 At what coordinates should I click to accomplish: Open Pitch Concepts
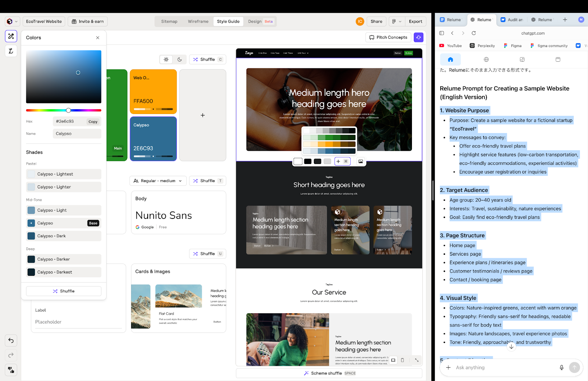[388, 37]
